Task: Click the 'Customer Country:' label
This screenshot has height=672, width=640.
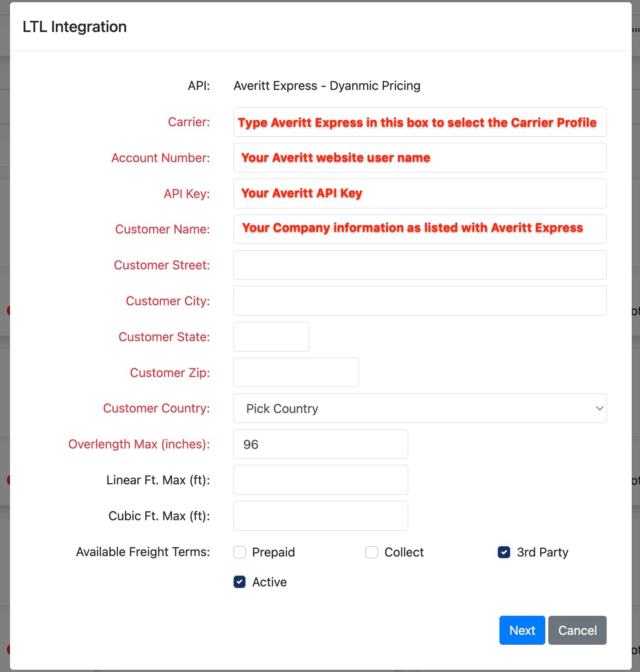Action: (157, 408)
